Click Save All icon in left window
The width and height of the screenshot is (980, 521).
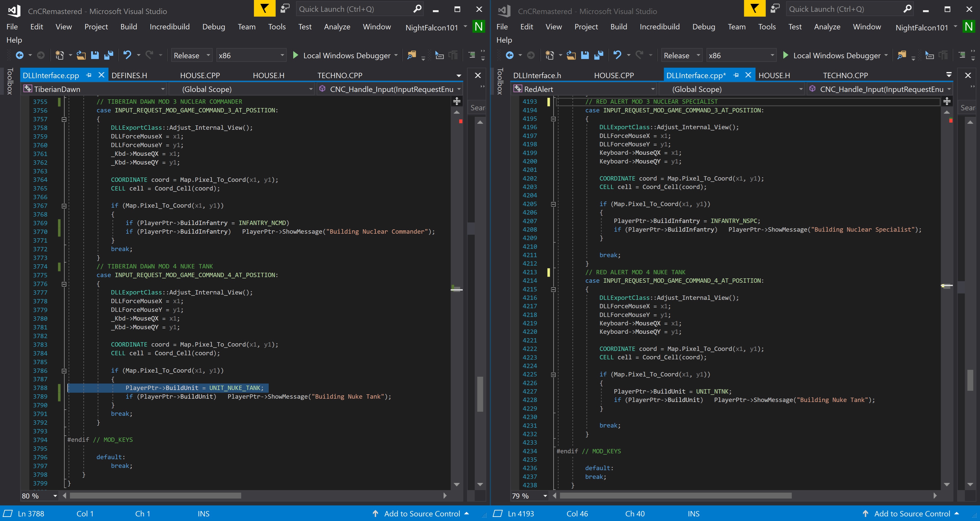pyautogui.click(x=109, y=56)
